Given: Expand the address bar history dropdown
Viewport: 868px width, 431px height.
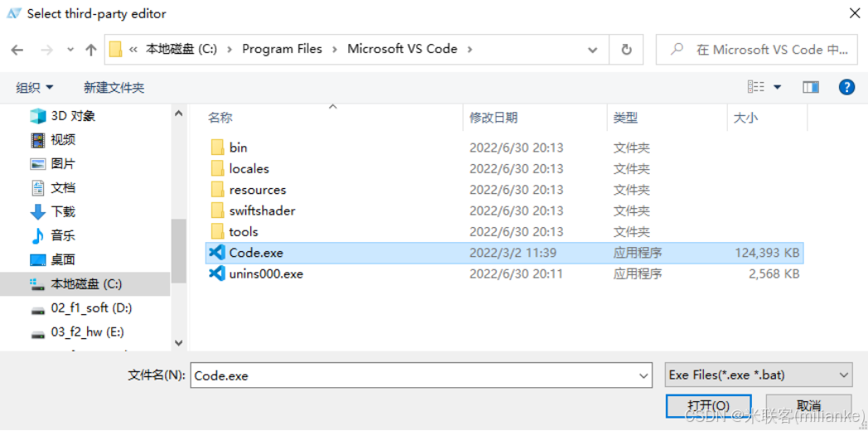Looking at the screenshot, I should click(592, 50).
